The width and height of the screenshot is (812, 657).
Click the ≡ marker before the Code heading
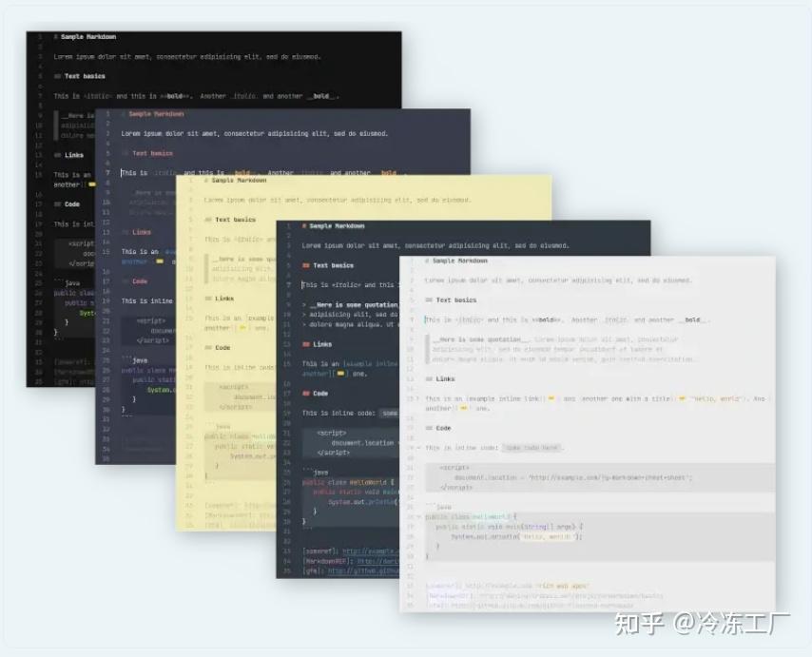click(x=428, y=429)
